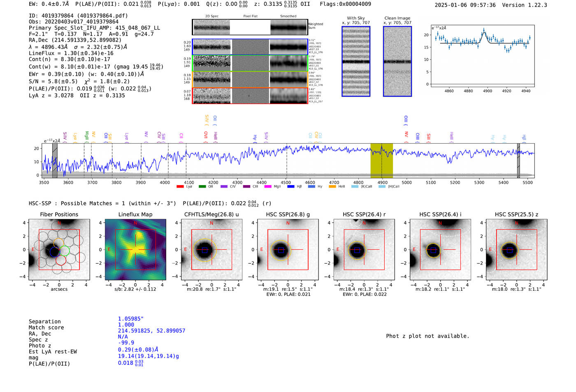576x392 pixels.
Task: Click the HSC-SSP Possible Matches heading
Action: (x=102, y=203)
